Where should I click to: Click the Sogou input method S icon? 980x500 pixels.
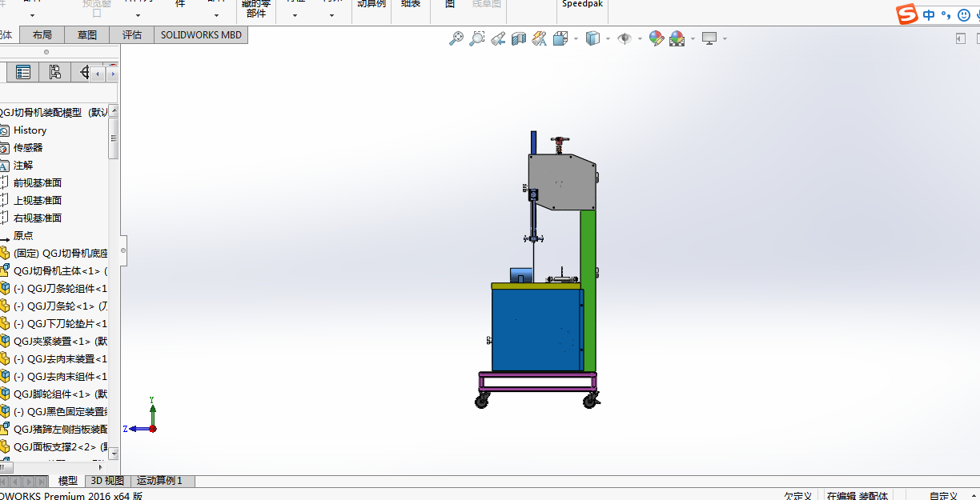click(906, 14)
